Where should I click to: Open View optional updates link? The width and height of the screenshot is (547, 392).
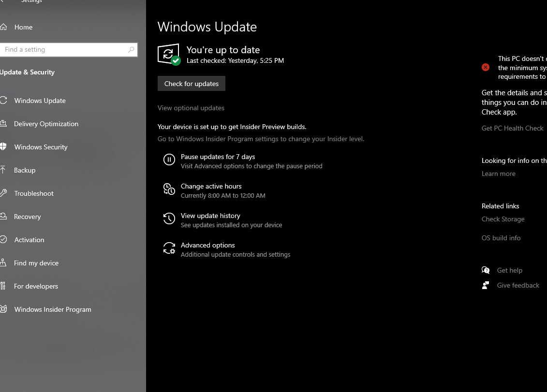coord(191,108)
